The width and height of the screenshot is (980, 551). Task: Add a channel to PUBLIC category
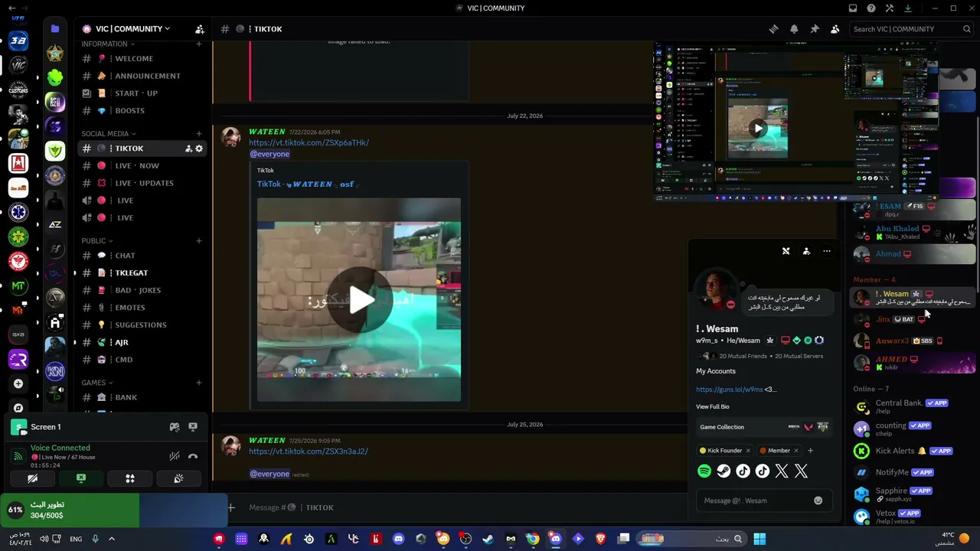199,241
